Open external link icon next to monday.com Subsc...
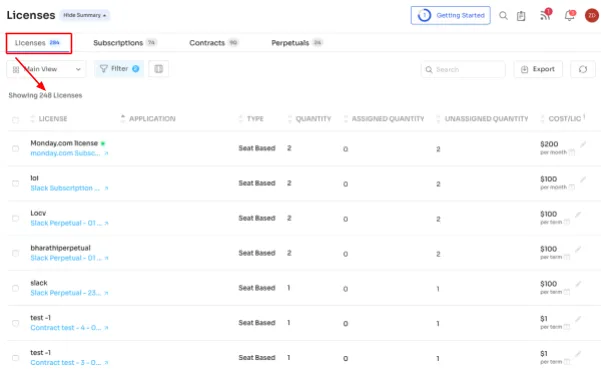 click(x=106, y=154)
